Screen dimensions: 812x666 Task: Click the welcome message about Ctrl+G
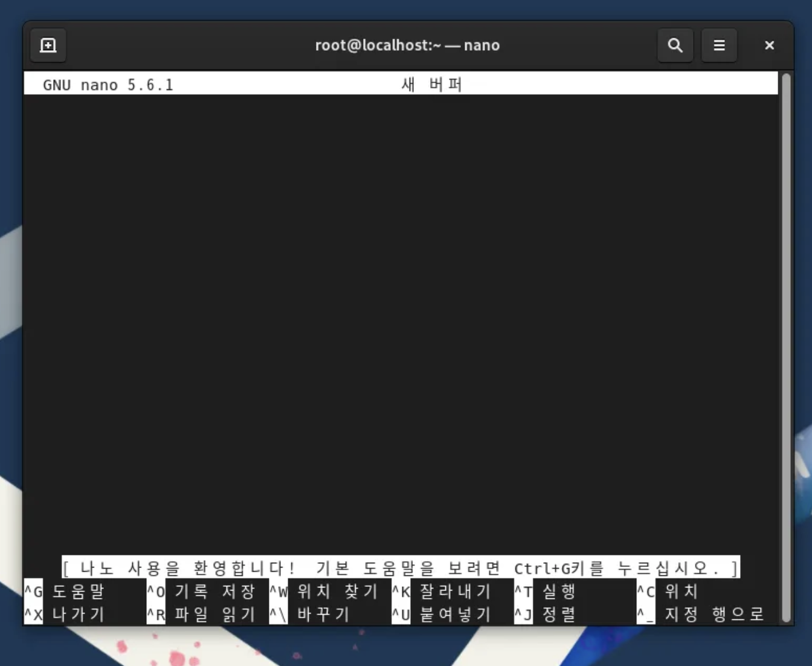pos(401,568)
